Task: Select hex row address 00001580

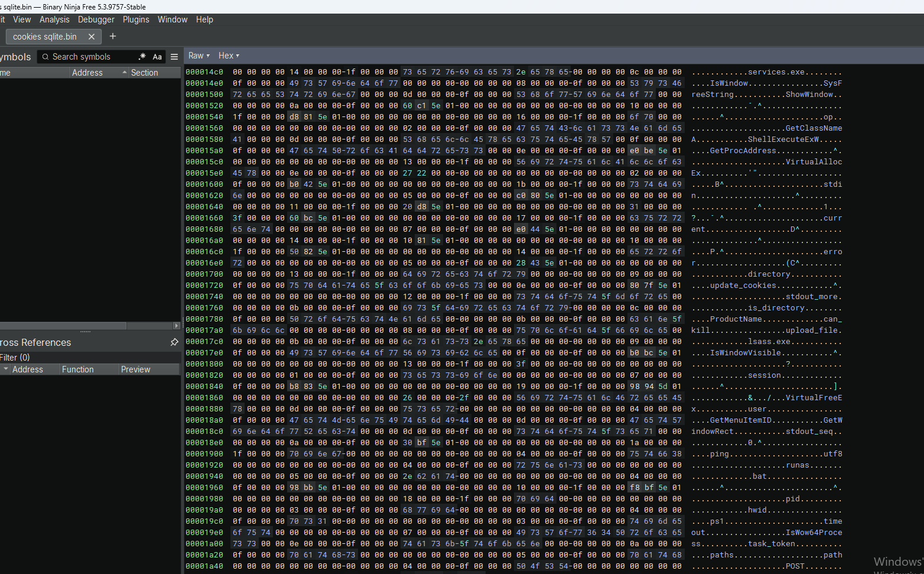Action: point(204,140)
